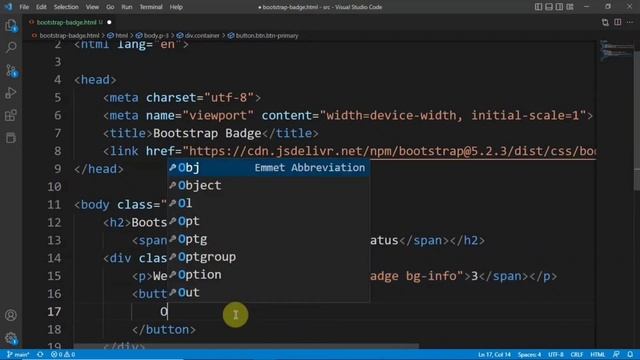Select the Opt suggestion
The height and width of the screenshot is (360, 640).
pos(269,221)
